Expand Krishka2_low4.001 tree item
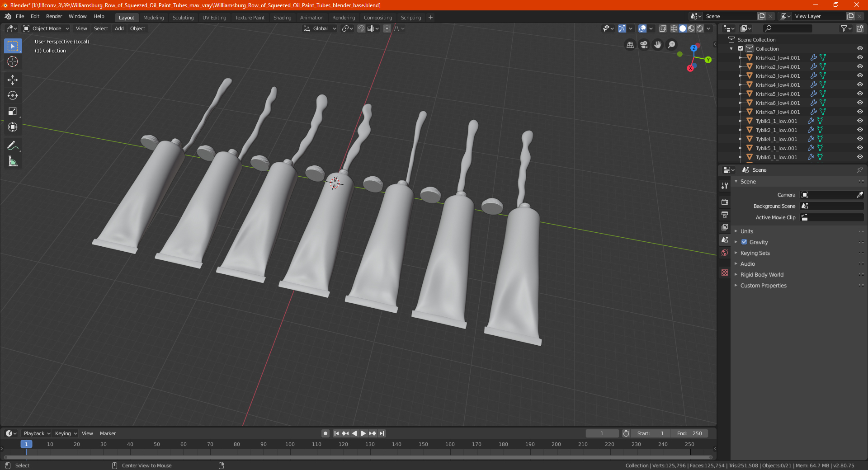 pos(740,67)
